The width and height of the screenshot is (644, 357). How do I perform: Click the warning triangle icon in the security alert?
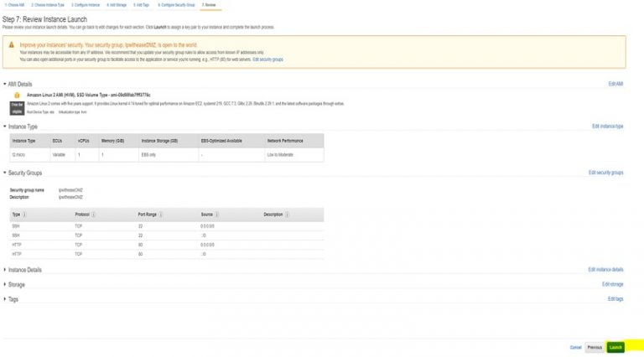click(x=12, y=44)
